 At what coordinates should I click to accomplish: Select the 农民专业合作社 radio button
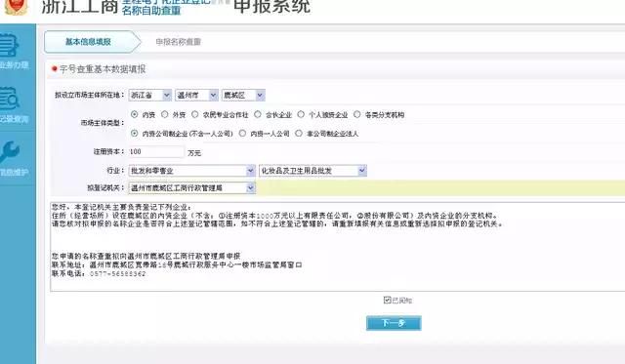pyautogui.click(x=195, y=115)
